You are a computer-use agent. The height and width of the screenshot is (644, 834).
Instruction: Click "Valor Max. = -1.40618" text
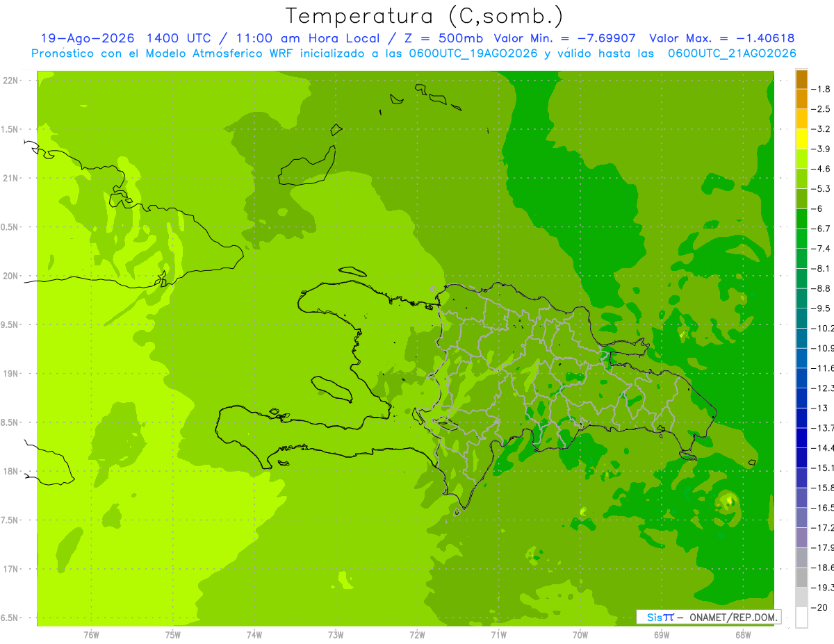[x=721, y=38]
